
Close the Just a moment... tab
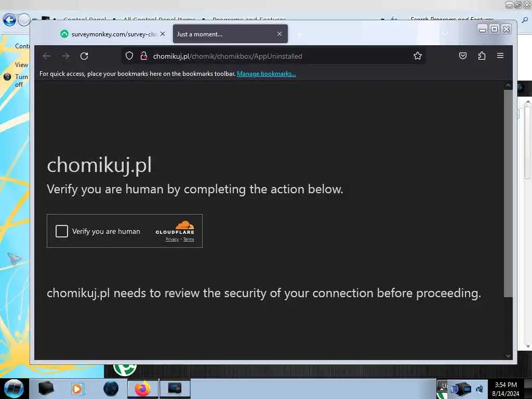point(279,34)
